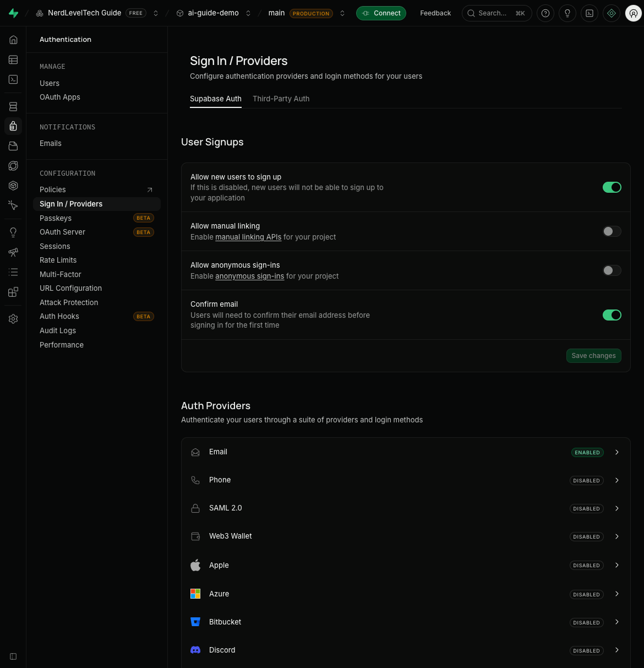
Task: Click the Search field in top bar
Action: coord(497,13)
